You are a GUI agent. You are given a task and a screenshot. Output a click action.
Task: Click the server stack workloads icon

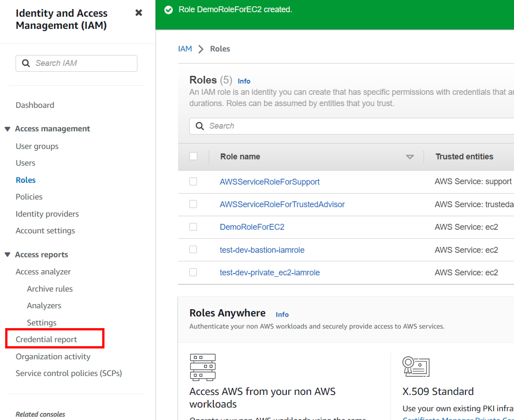[x=202, y=367]
